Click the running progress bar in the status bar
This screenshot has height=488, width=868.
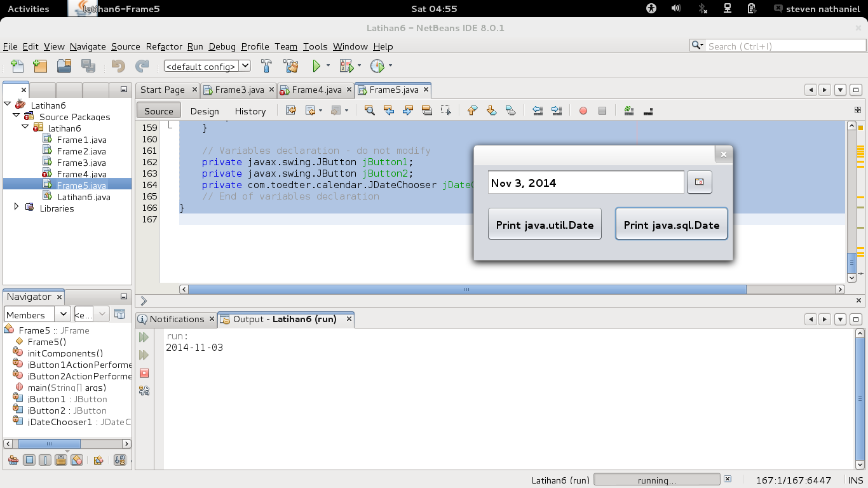click(658, 480)
